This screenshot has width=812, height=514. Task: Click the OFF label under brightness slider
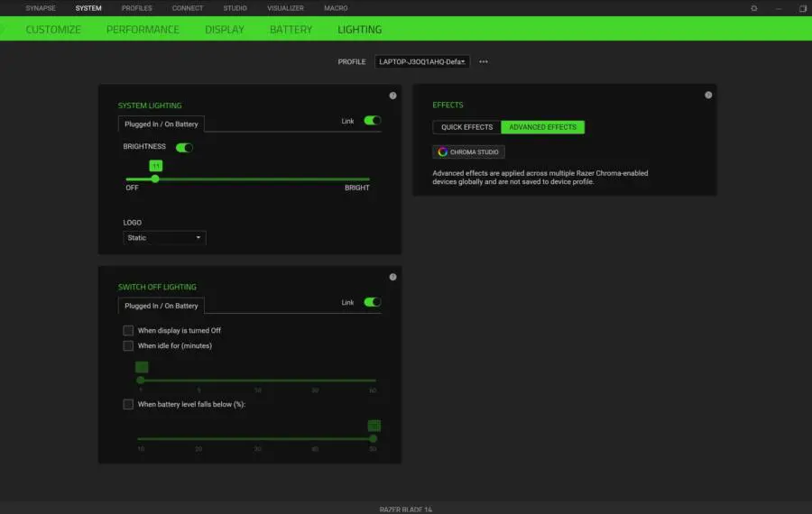[x=132, y=188]
